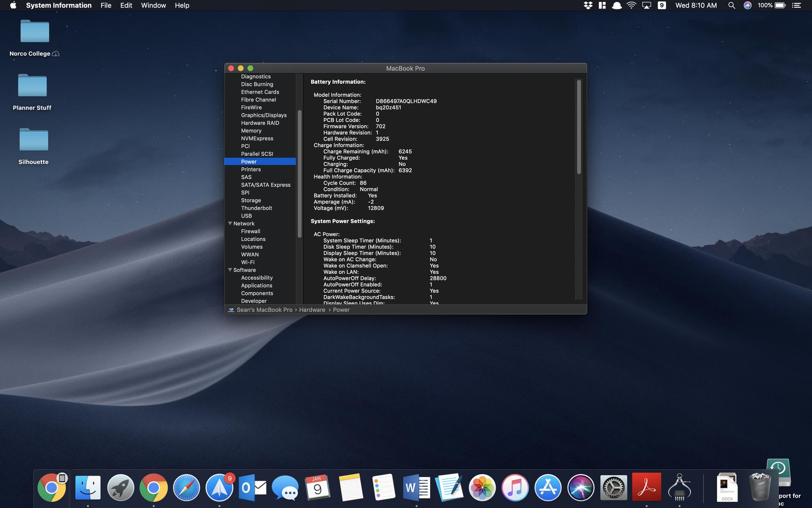The width and height of the screenshot is (812, 508).
Task: Select Memory in the sidebar
Action: [251, 131]
